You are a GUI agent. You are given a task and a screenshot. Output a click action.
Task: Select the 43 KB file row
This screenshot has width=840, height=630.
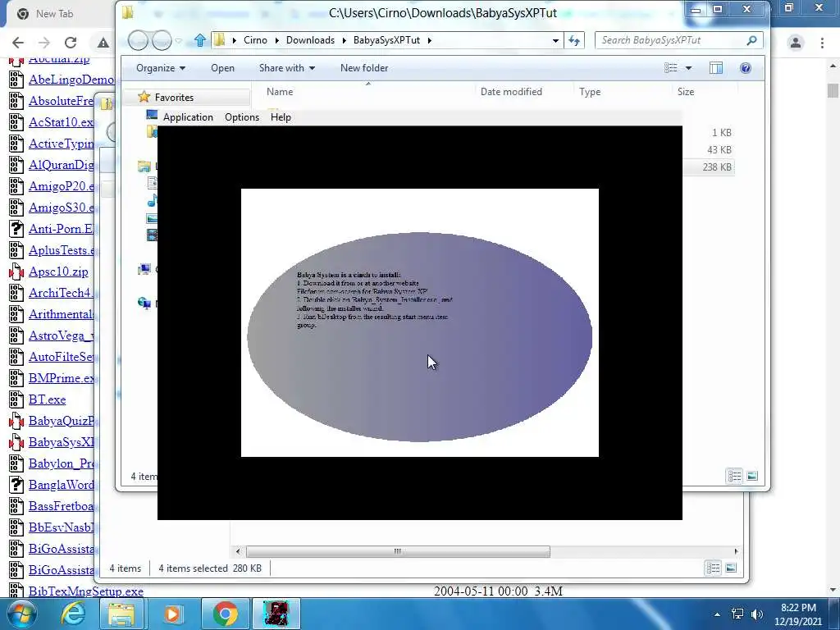point(707,150)
